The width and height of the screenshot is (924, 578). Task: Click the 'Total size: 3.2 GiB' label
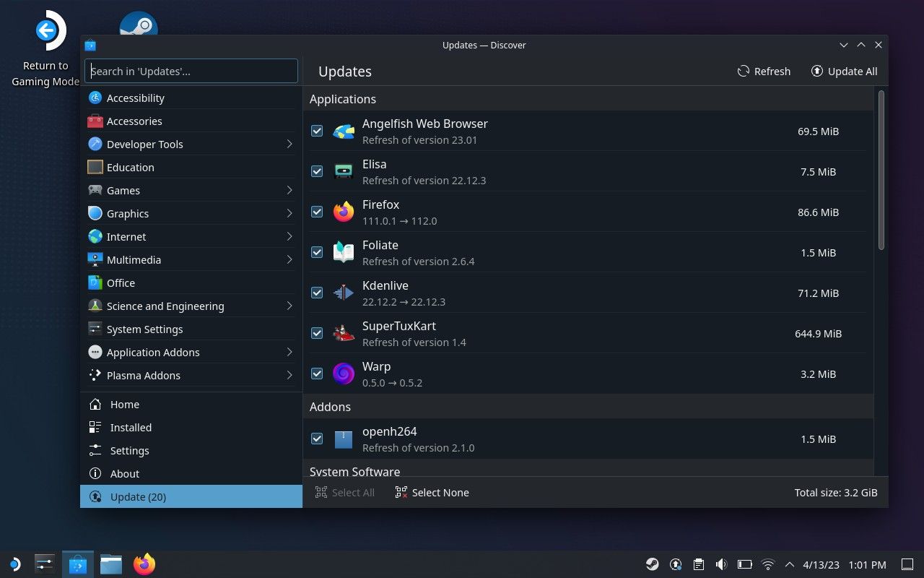(836, 493)
